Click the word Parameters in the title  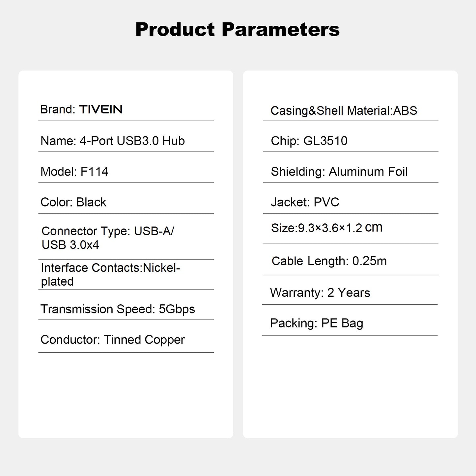280,29
